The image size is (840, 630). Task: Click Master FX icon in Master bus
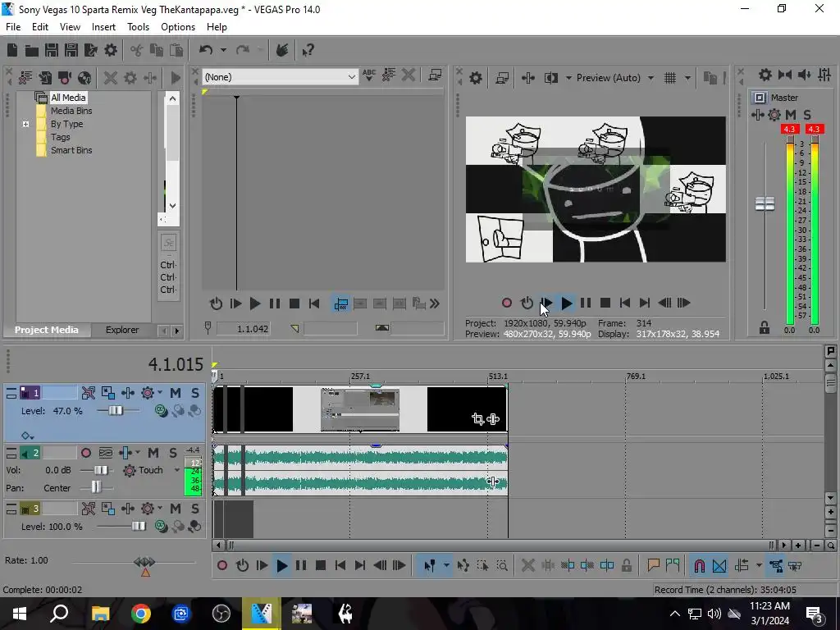pos(757,115)
